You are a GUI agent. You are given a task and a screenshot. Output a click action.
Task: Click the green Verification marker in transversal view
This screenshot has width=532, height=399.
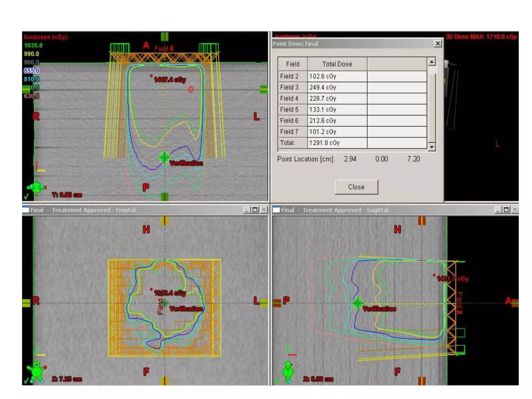pyautogui.click(x=164, y=157)
